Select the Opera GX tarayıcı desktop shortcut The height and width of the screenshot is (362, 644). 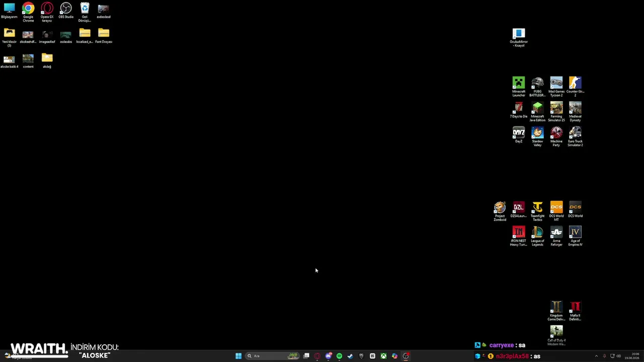click(47, 12)
